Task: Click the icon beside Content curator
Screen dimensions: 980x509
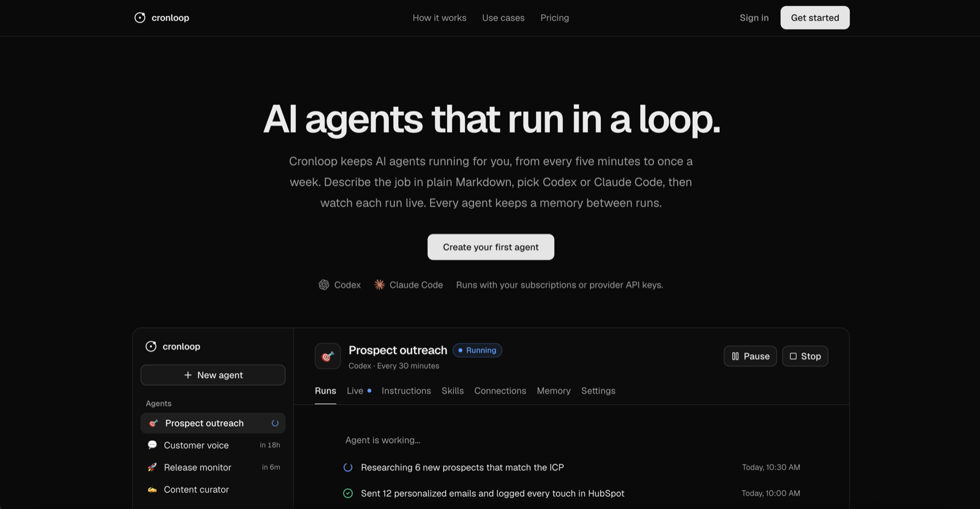Action: click(153, 489)
